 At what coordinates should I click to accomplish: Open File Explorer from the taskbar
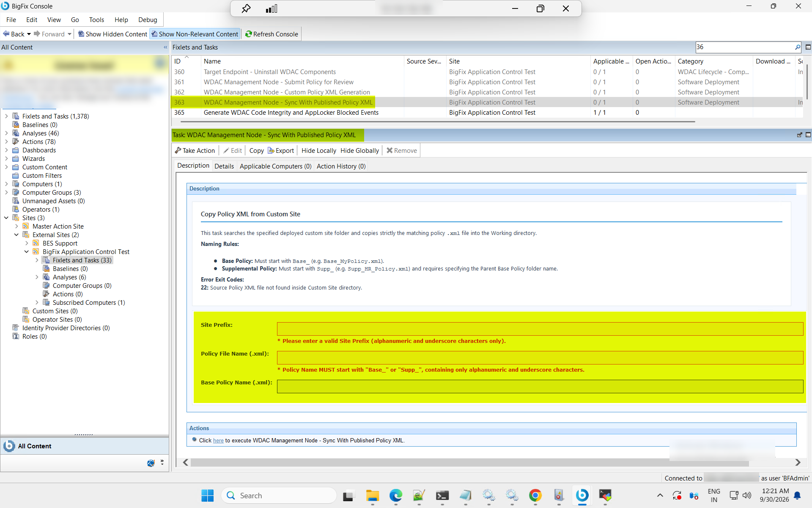pyautogui.click(x=373, y=495)
